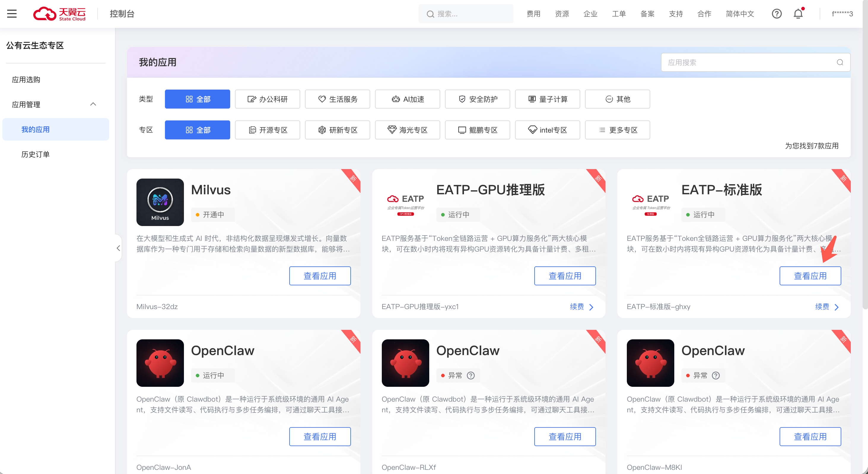Collapse the 应用管理 menu section
Image resolution: width=868 pixels, height=474 pixels.
pyautogui.click(x=93, y=104)
